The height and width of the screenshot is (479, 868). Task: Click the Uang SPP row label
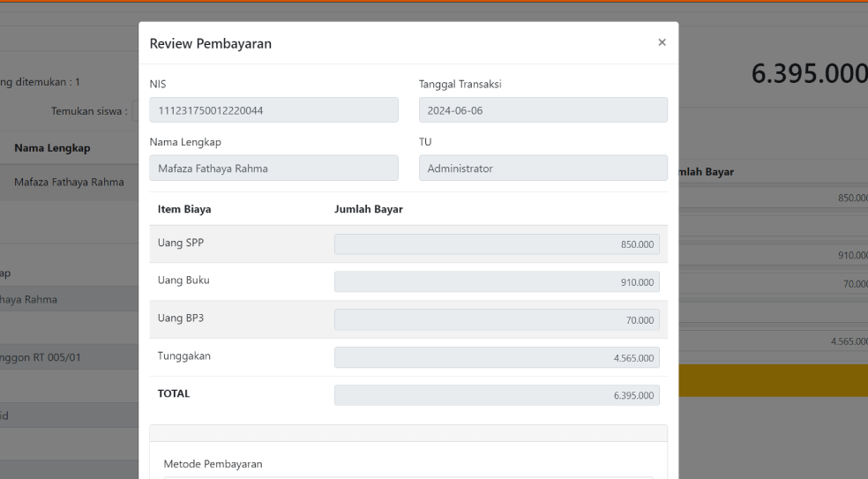tap(179, 244)
